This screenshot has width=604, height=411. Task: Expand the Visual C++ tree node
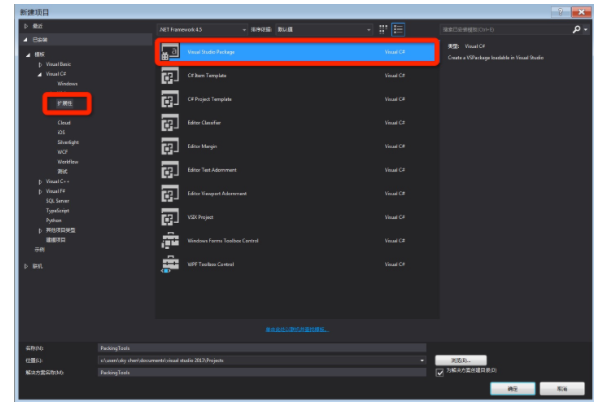pos(40,181)
